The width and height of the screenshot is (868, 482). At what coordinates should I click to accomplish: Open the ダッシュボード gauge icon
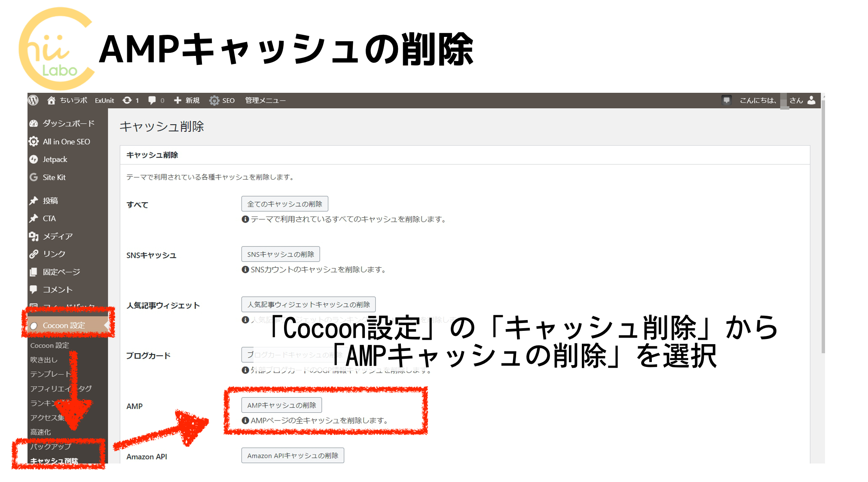[x=34, y=123]
